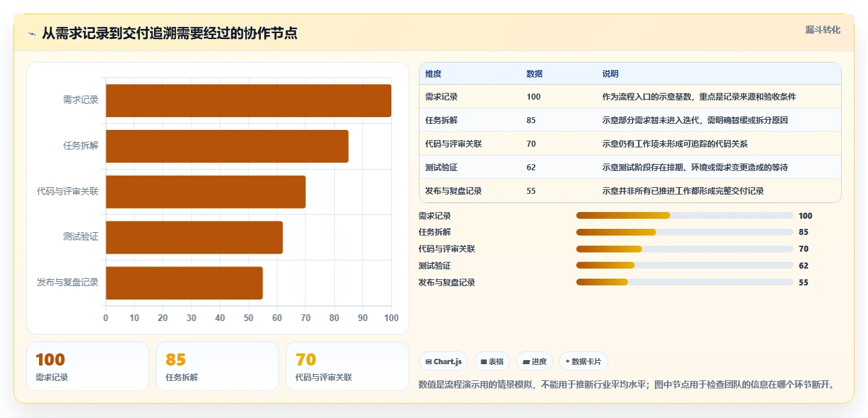Click the x-axis tick label 30
The height and width of the screenshot is (418, 868).
pyautogui.click(x=192, y=318)
